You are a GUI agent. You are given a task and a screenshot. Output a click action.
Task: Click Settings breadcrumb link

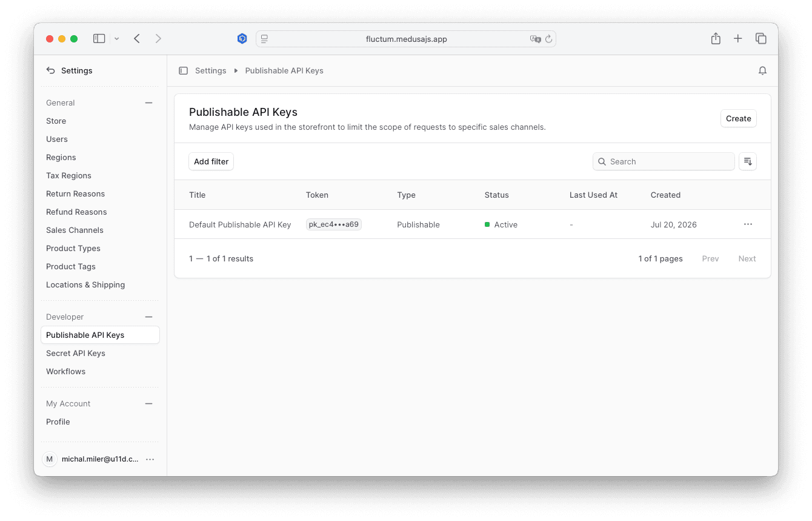[x=210, y=70]
